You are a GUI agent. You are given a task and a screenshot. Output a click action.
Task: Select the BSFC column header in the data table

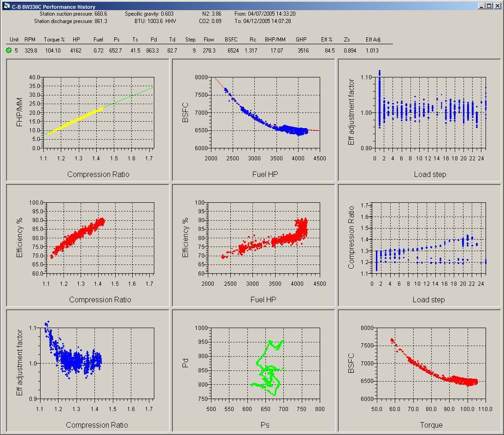(x=231, y=40)
